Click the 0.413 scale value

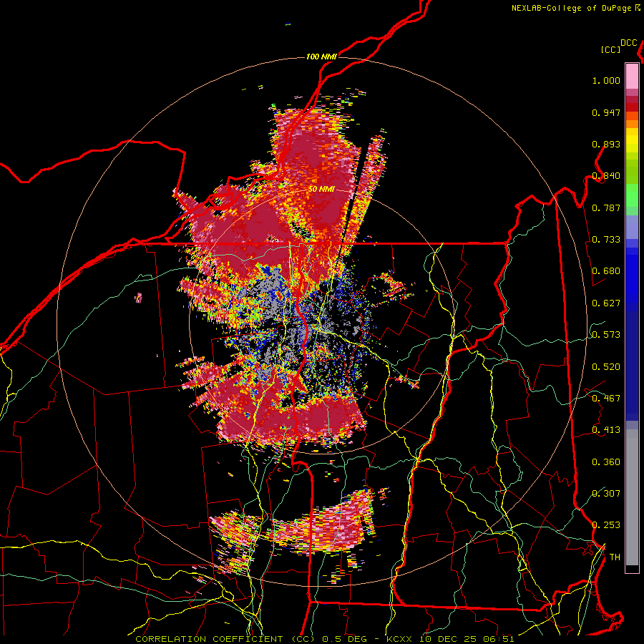[x=606, y=430]
